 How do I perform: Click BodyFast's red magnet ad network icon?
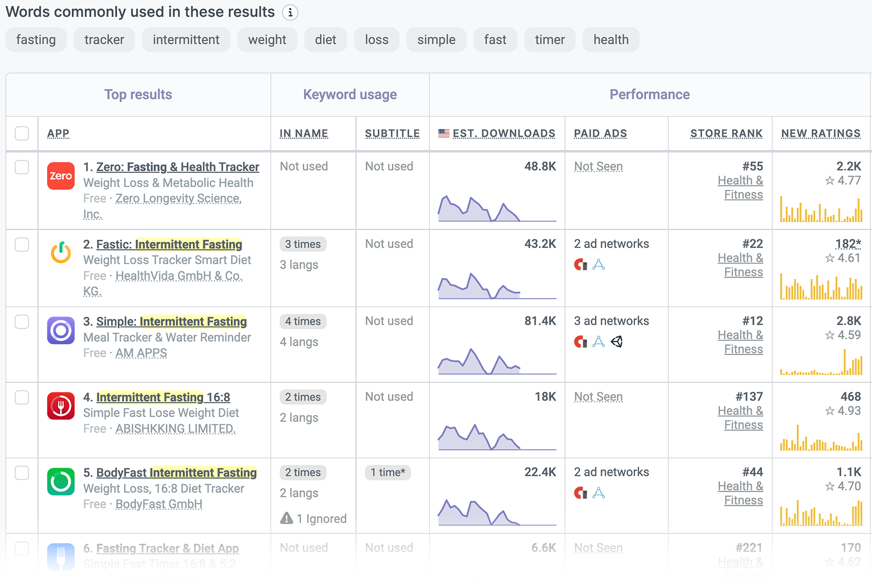click(x=581, y=493)
